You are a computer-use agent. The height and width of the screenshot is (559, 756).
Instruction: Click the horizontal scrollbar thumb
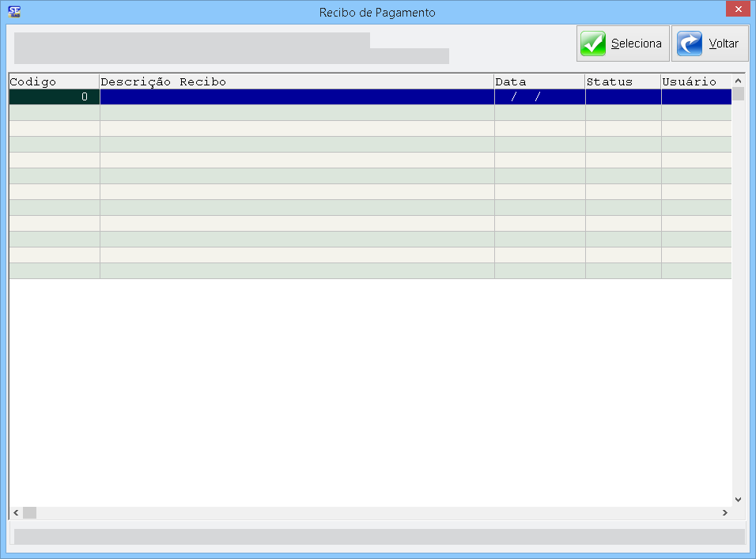pyautogui.click(x=29, y=513)
